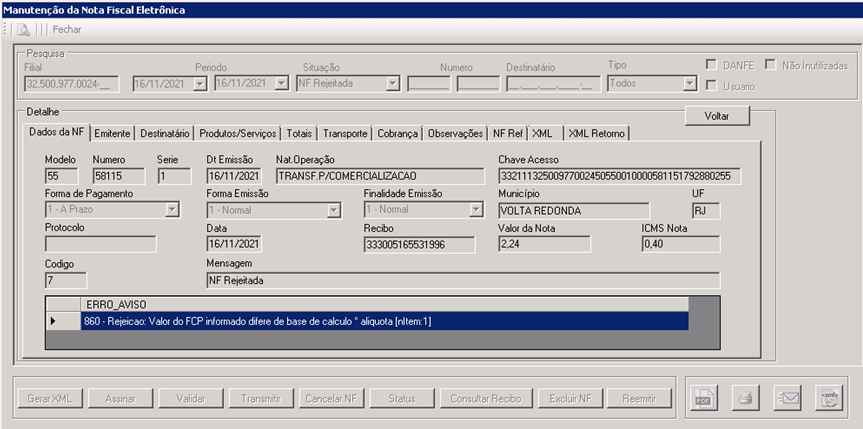Click the Serie field showing 1
Screen dimensions: 863x429
coord(174,176)
